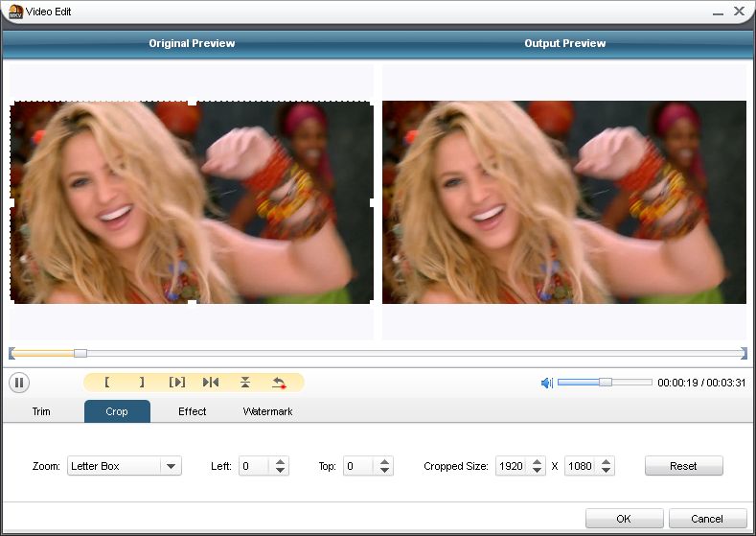
Task: Mute audio via the speaker icon
Action: 547,383
